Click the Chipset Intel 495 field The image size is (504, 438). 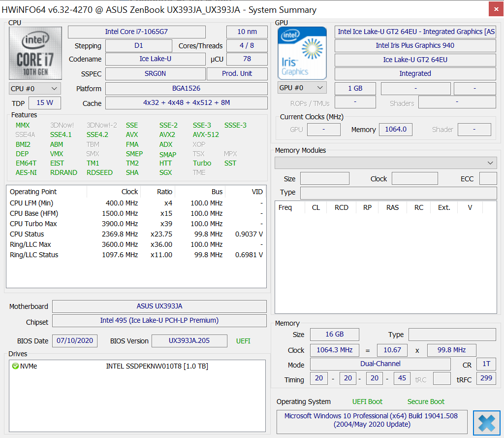[159, 321]
